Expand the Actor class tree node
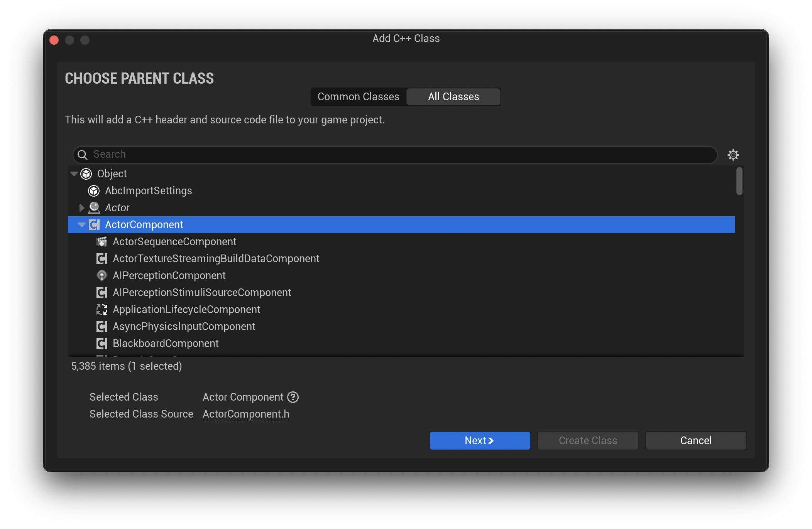 pos(81,207)
